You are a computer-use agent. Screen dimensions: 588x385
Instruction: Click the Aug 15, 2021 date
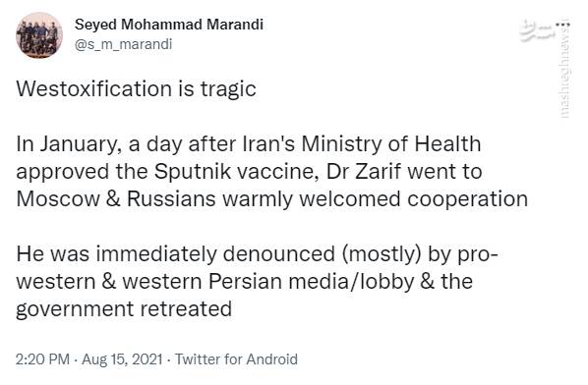[122, 359]
